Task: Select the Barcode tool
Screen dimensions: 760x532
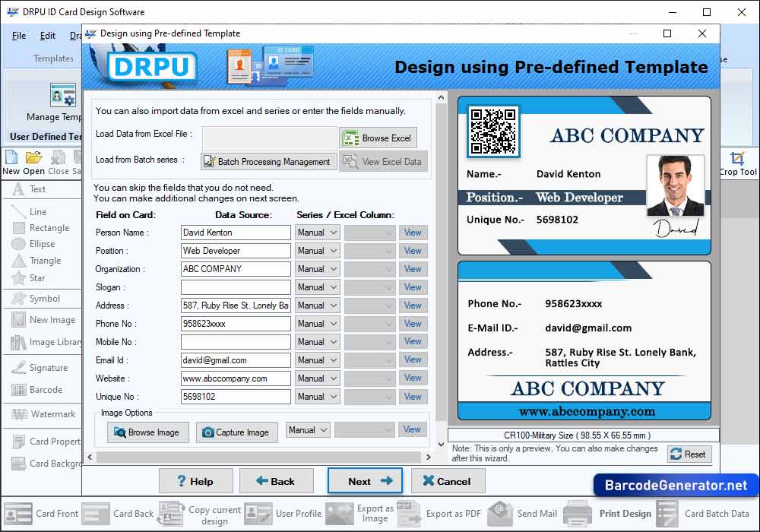Action: pos(37,390)
